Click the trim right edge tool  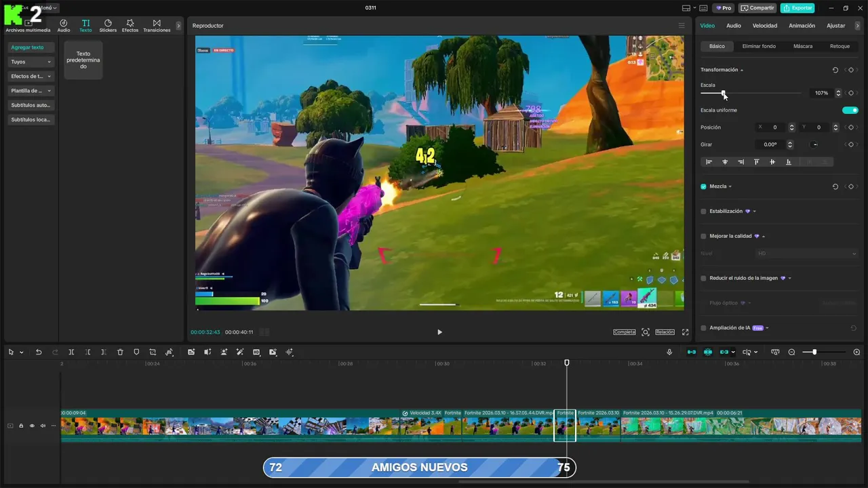103,352
